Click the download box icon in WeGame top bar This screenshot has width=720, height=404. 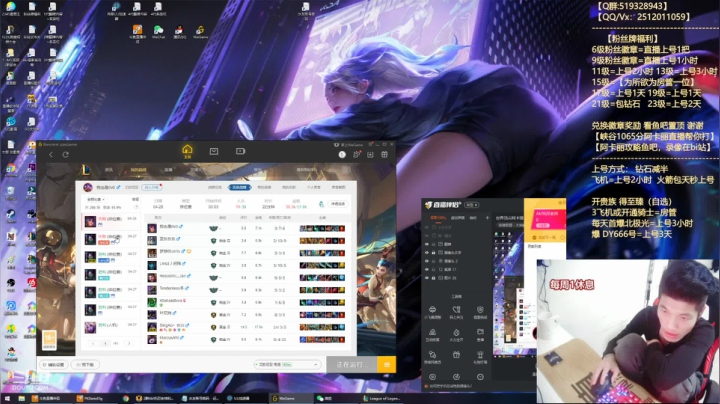tap(371, 155)
